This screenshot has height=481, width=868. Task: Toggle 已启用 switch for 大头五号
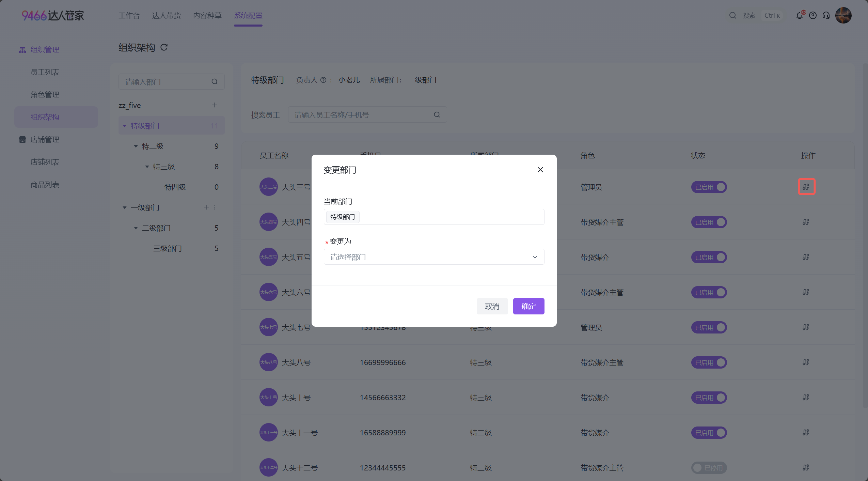[x=709, y=257]
